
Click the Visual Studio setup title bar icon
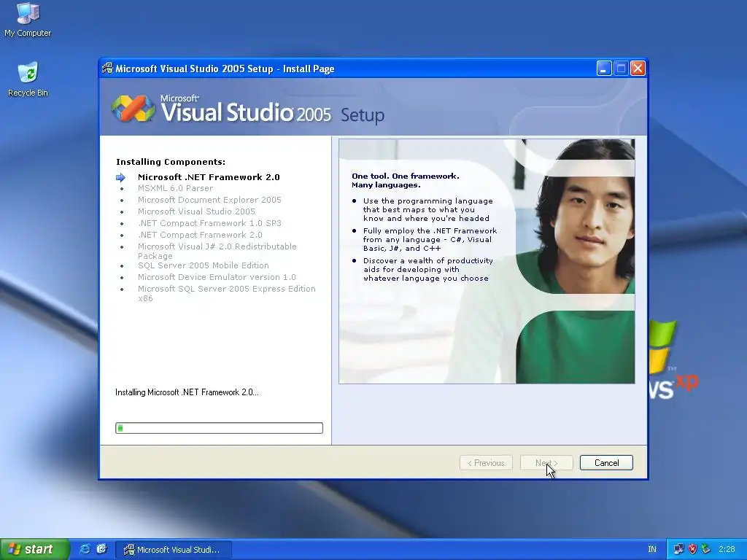[x=108, y=69]
